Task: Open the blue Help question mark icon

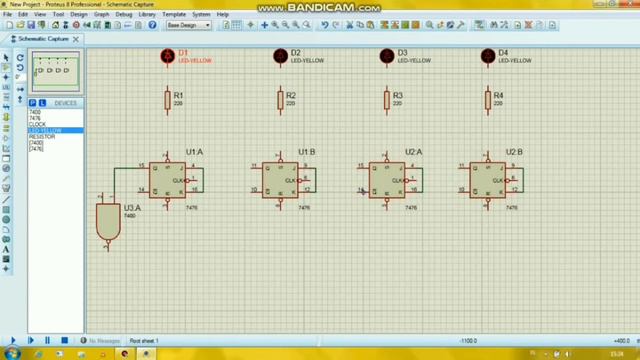Action: [152, 25]
